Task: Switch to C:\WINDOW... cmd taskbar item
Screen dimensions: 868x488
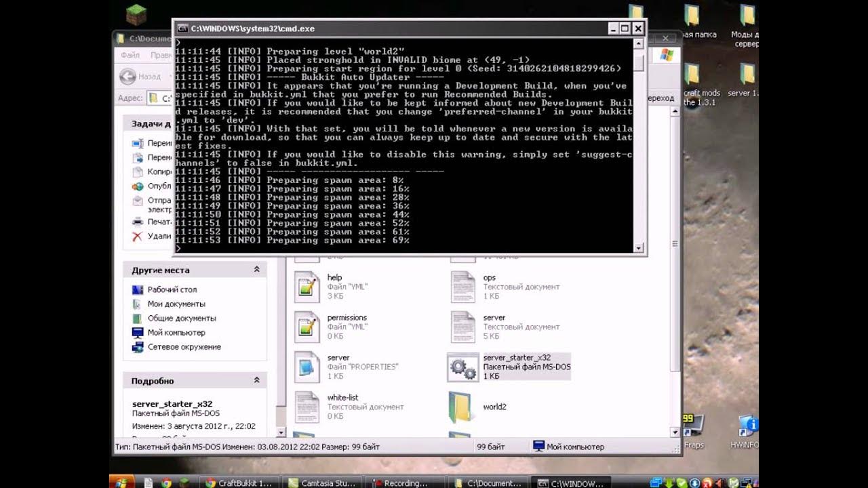Action: click(570, 483)
